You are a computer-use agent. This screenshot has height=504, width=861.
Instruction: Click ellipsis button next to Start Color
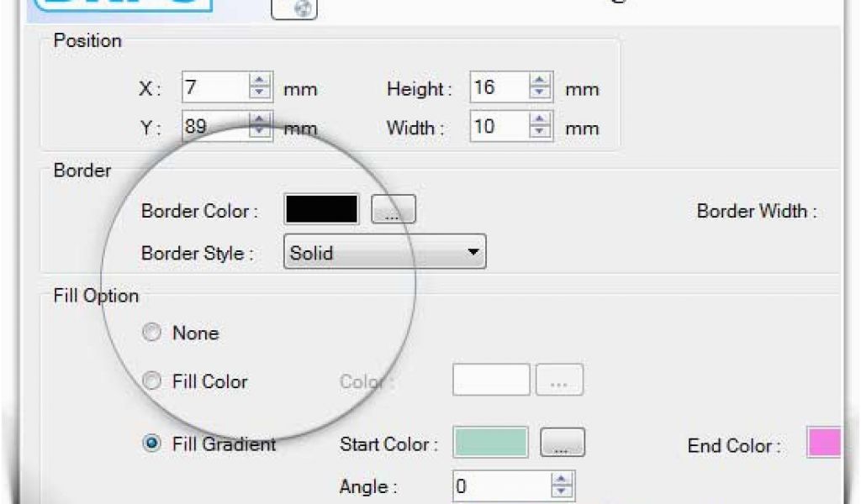click(x=562, y=444)
